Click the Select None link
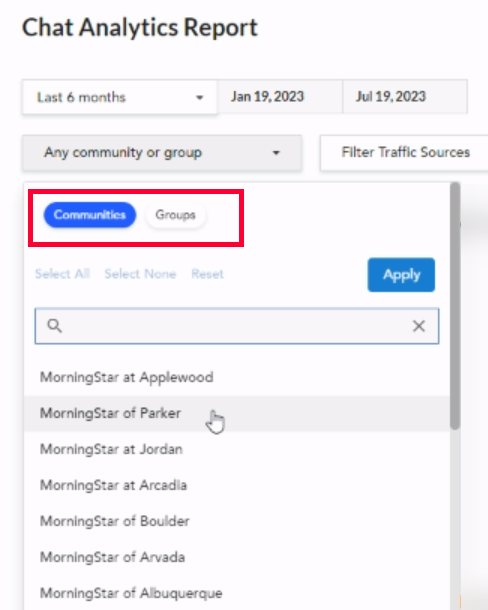This screenshot has width=488, height=610. coord(140,274)
